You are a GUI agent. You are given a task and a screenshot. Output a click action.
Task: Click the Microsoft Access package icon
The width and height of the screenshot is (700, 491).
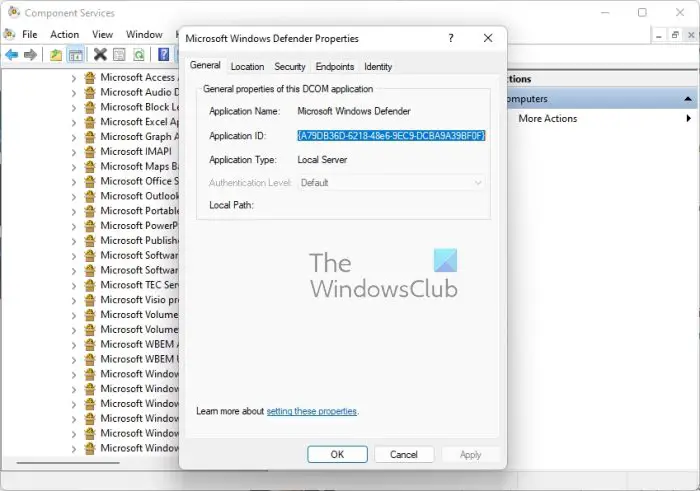point(90,78)
